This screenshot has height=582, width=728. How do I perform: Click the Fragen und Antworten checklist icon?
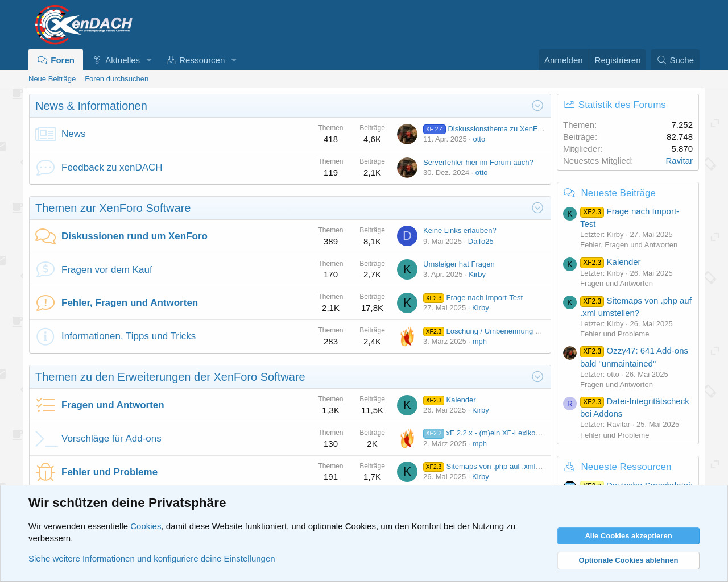tap(45, 405)
